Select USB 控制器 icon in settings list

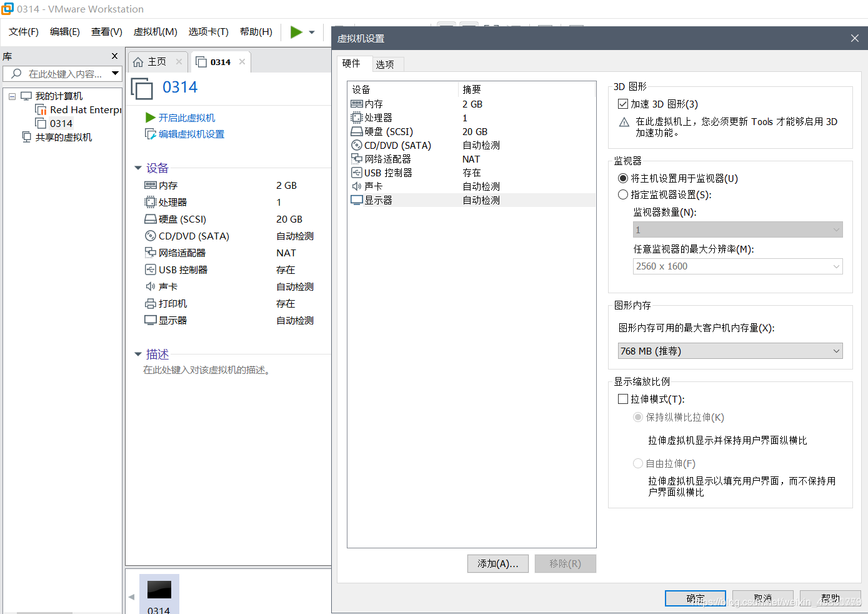pyautogui.click(x=357, y=173)
